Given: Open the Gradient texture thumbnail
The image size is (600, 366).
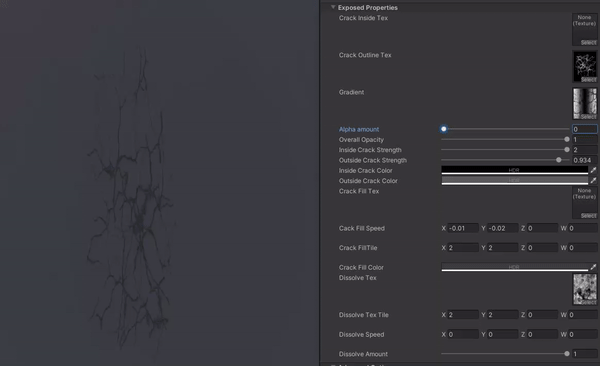Looking at the screenshot, I should pyautogui.click(x=584, y=103).
